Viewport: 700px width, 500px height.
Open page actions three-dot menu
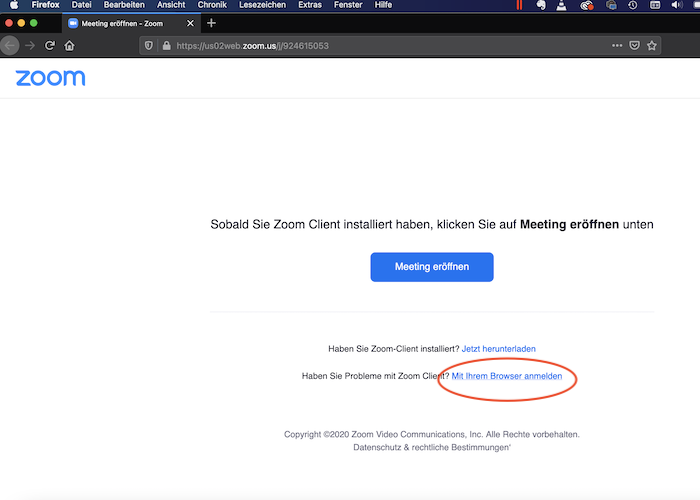(x=616, y=46)
